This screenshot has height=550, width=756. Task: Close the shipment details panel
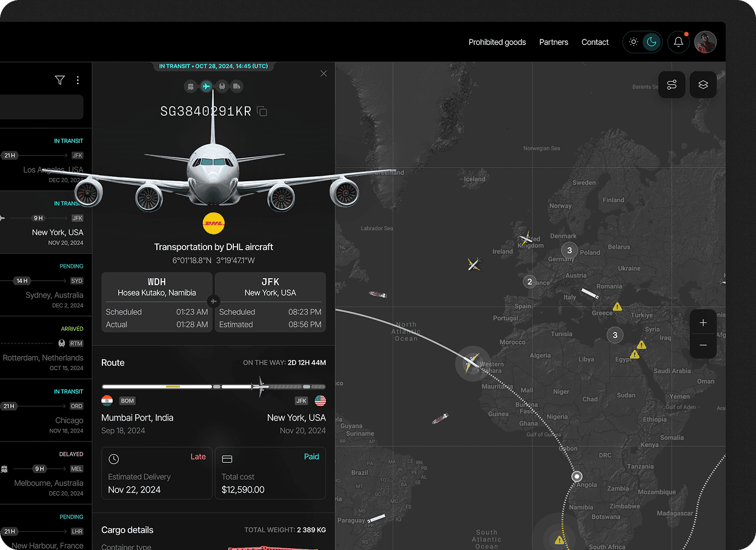(x=323, y=73)
